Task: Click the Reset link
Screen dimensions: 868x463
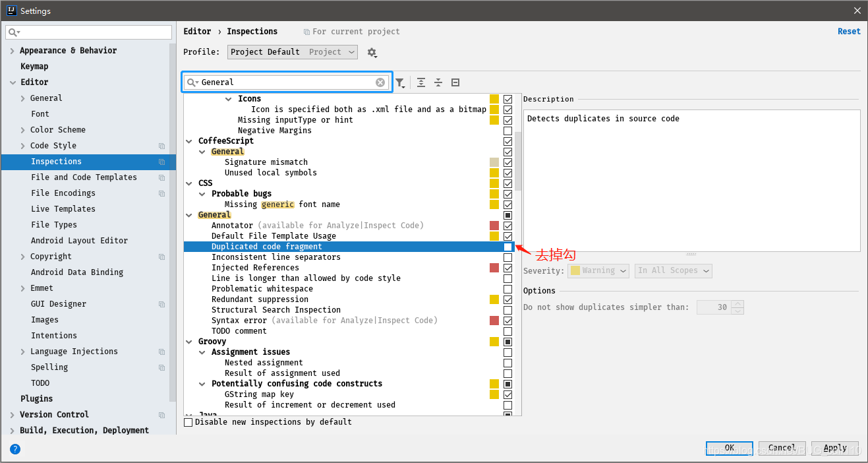Action: coord(849,31)
